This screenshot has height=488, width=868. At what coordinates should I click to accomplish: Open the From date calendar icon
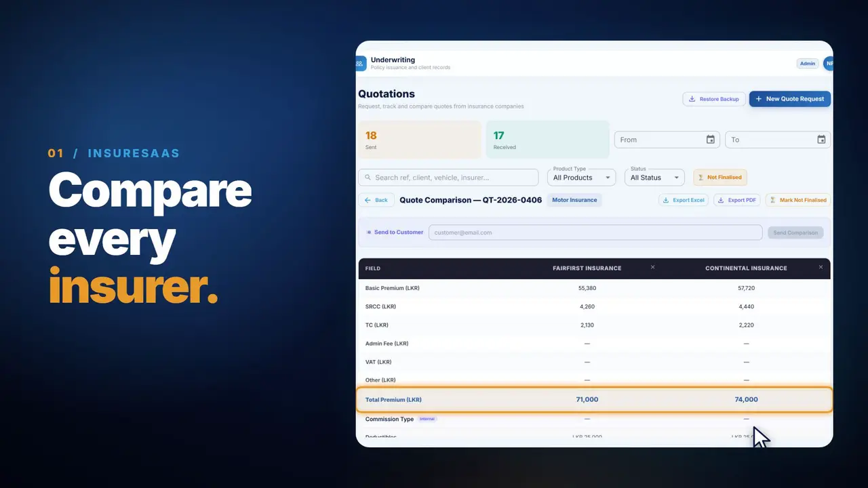pos(711,140)
